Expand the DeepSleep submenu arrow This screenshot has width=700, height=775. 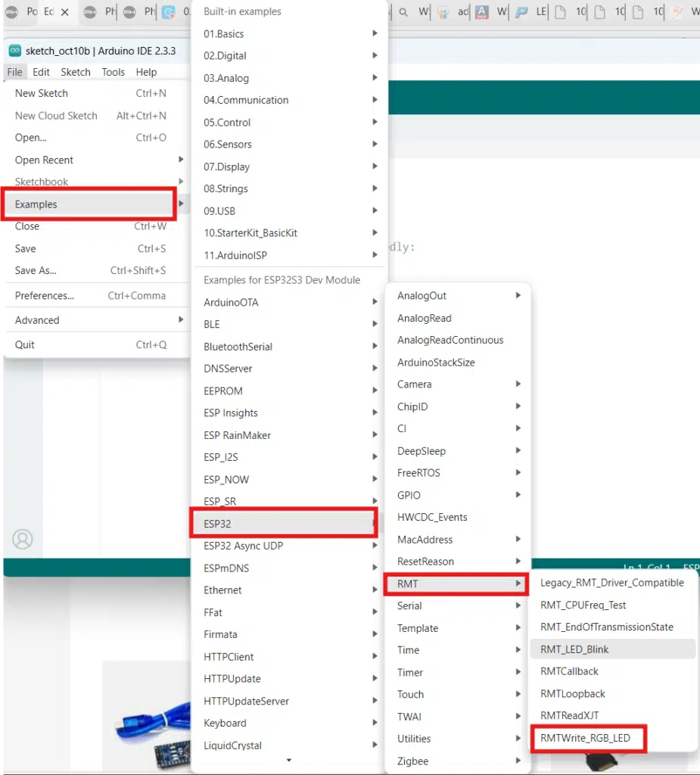518,451
